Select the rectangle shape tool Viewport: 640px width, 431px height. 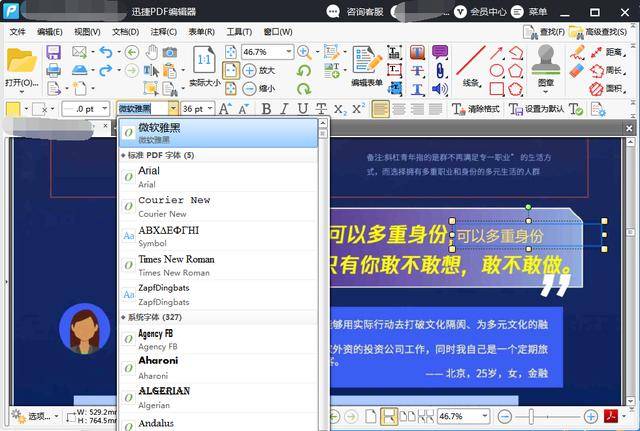tap(496, 89)
